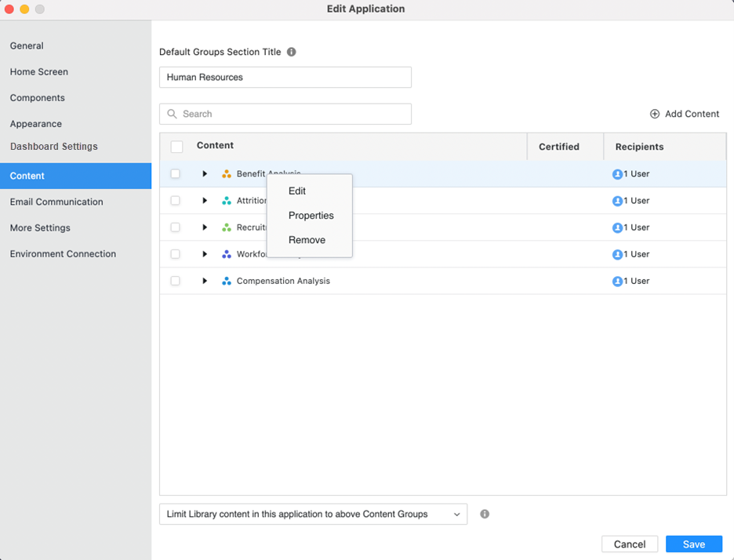Viewport: 734px width, 560px height.
Task: Toggle the select-all checkbox in Content header
Action: pos(177,147)
